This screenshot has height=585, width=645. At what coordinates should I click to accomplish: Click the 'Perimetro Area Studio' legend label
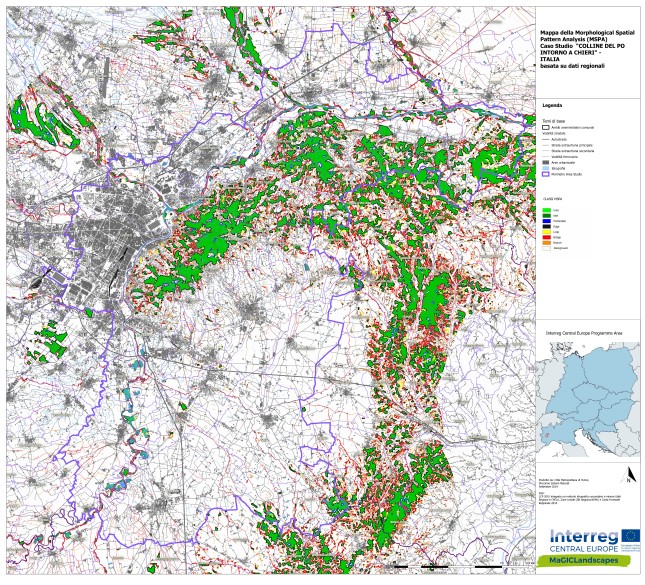pos(566,174)
